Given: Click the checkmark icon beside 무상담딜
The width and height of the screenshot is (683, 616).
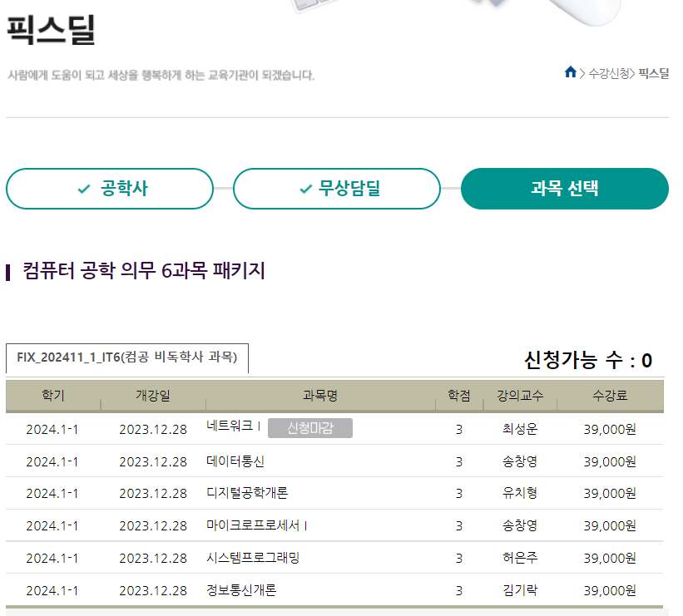Looking at the screenshot, I should [x=306, y=189].
